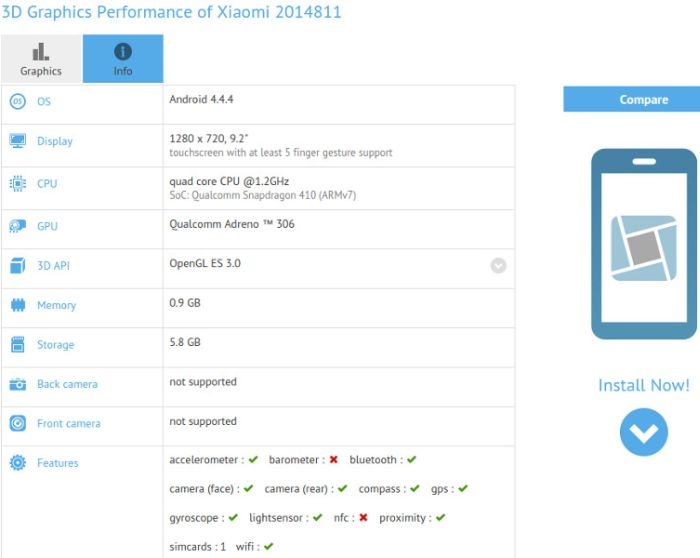
Task: Click the Display monitor icon
Action: coord(17,141)
